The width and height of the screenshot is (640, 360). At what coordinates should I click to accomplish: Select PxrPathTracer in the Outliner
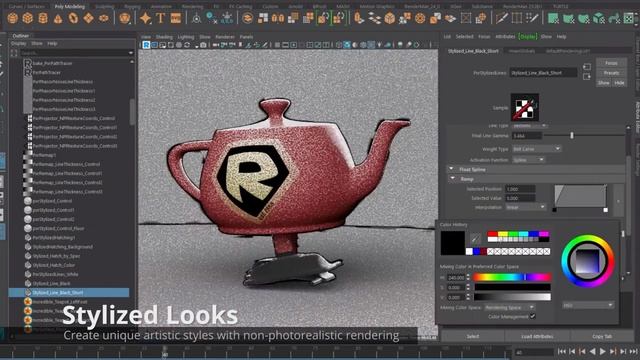tap(47, 72)
